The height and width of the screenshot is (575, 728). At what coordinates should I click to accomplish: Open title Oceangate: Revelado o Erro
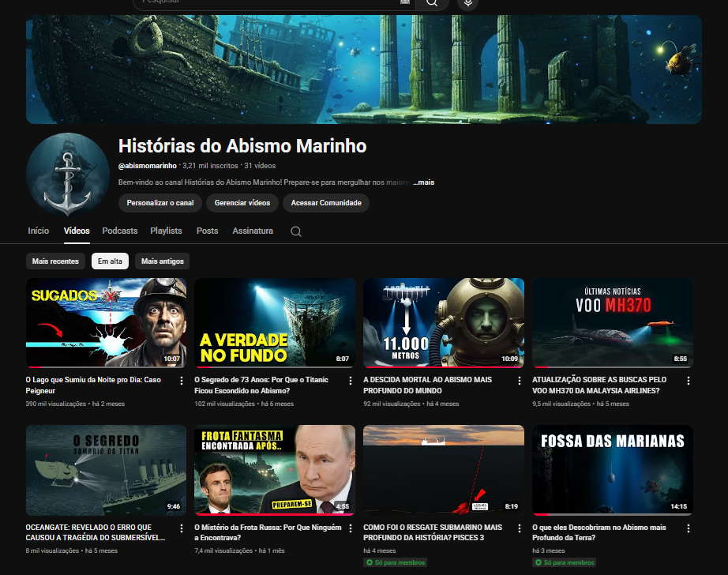[x=96, y=532]
